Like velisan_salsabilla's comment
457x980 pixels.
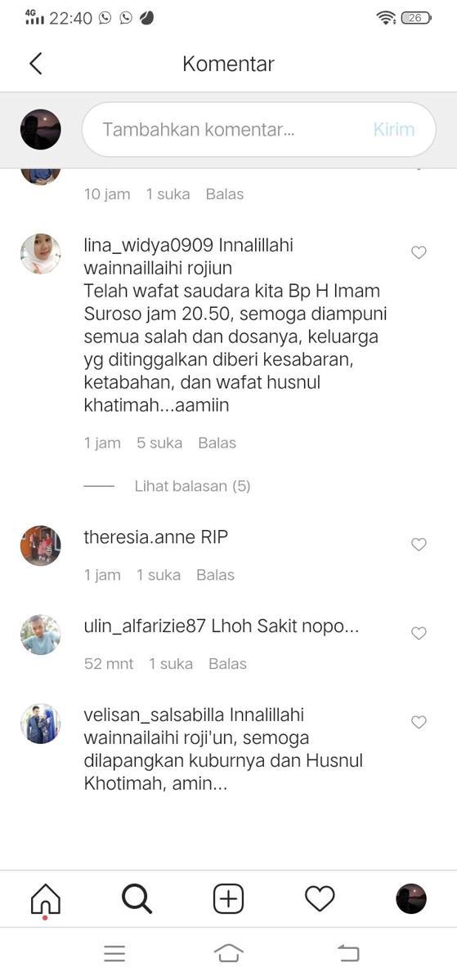(419, 722)
